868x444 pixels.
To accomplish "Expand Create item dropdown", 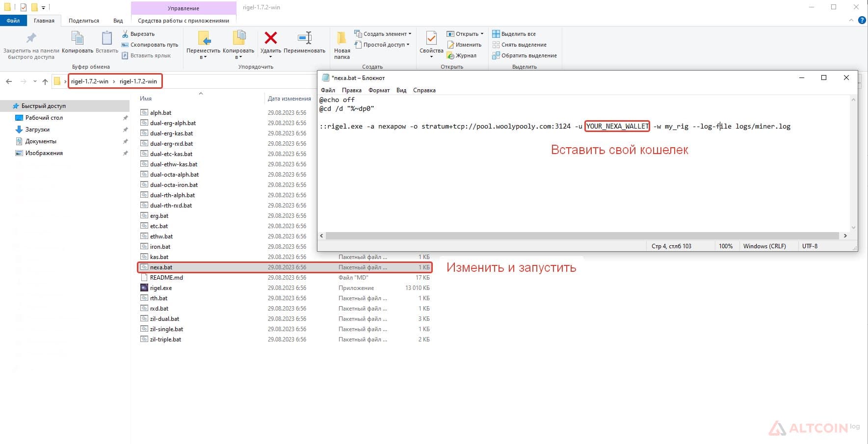I will 383,34.
